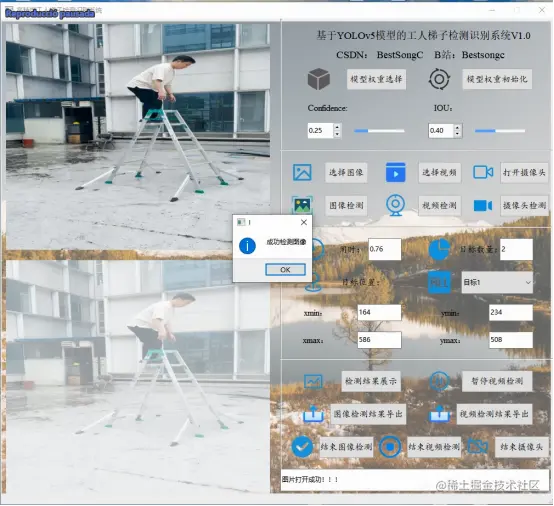Close the main application window
This screenshot has height=506, width=554.
click(x=541, y=10)
